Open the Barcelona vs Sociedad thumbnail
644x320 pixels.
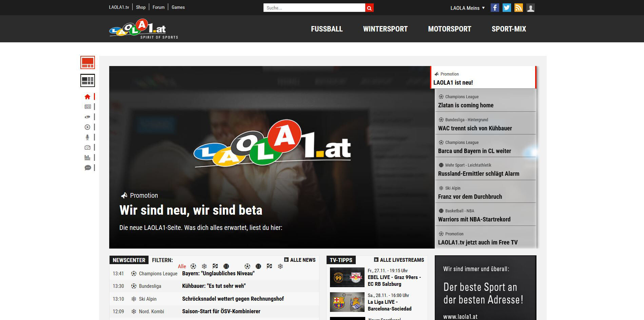click(x=347, y=302)
